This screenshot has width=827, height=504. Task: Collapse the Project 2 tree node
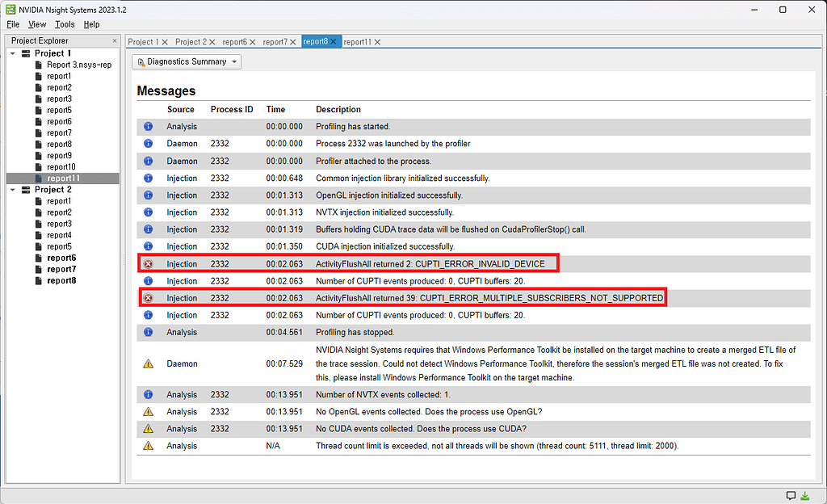(x=13, y=190)
